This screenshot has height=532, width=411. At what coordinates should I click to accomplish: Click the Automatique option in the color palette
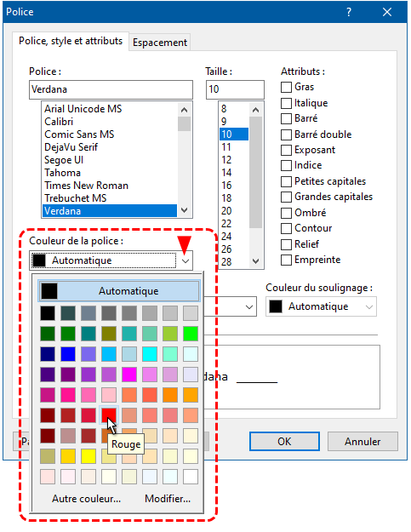pos(119,291)
